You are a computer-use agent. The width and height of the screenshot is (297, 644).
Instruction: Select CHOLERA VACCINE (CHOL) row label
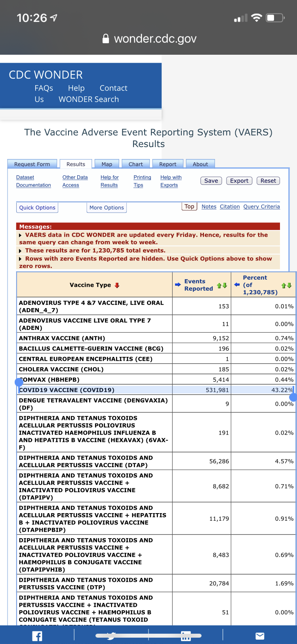pos(61,369)
